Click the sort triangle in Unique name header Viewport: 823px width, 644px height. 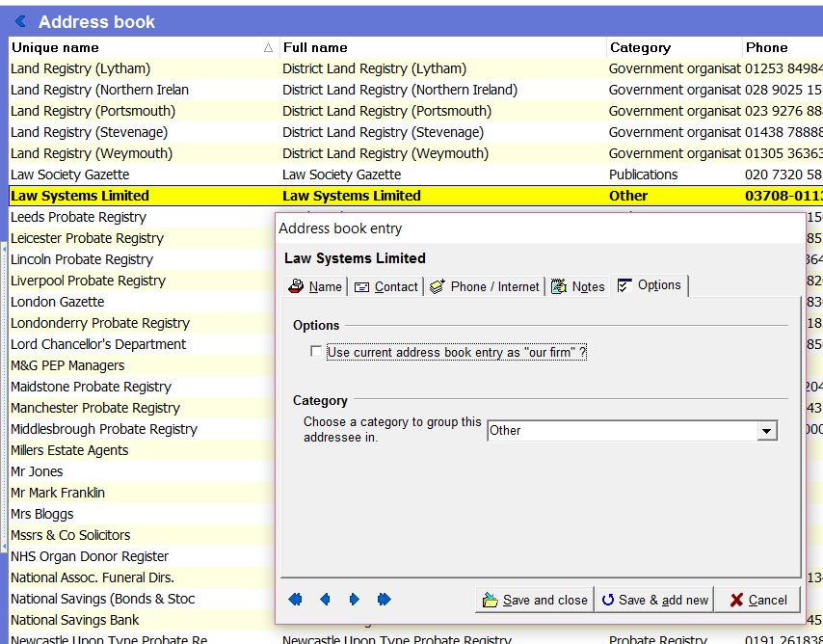pyautogui.click(x=268, y=47)
